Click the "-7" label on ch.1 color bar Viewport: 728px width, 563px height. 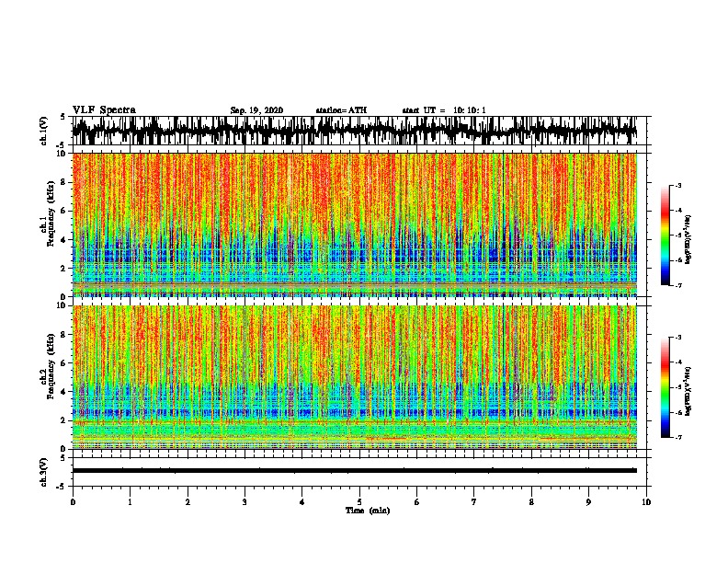coord(677,285)
